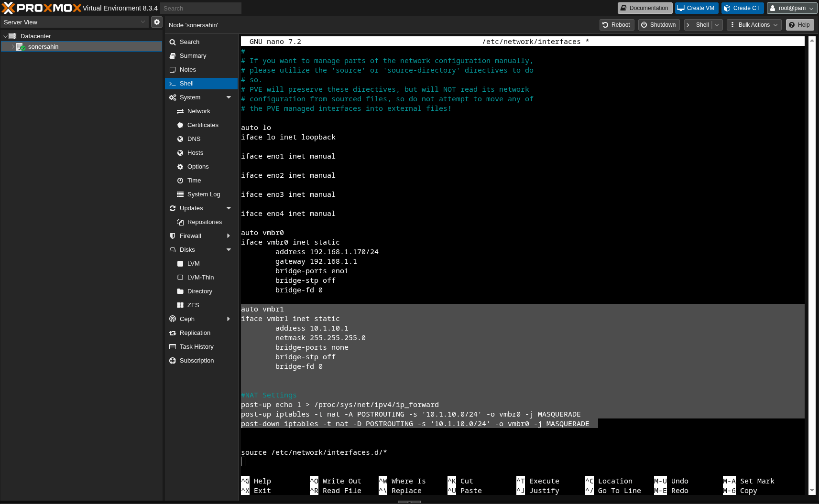The image size is (819, 504).
Task: Click the gear icon beside Server View
Action: coord(157,22)
